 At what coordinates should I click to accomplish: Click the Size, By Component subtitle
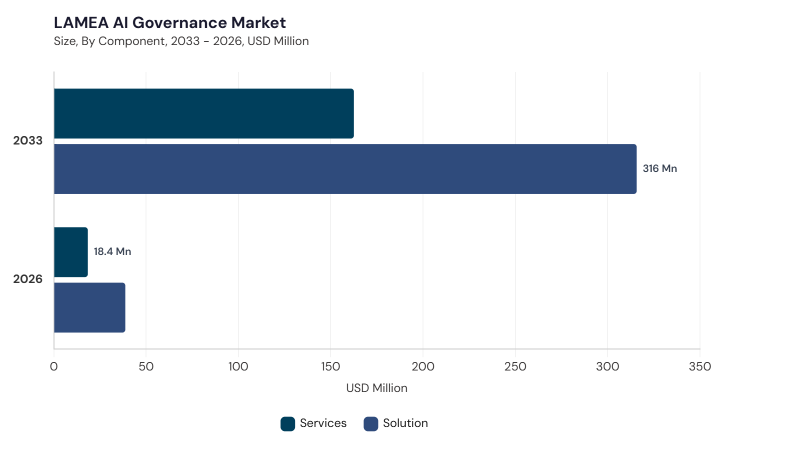(181, 41)
